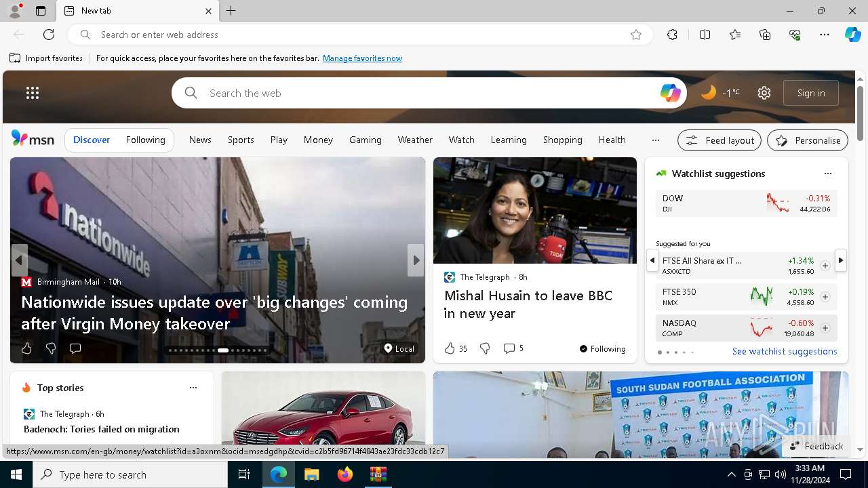Show next carousel story arrow
Image resolution: width=868 pixels, height=488 pixels.
pyautogui.click(x=416, y=260)
